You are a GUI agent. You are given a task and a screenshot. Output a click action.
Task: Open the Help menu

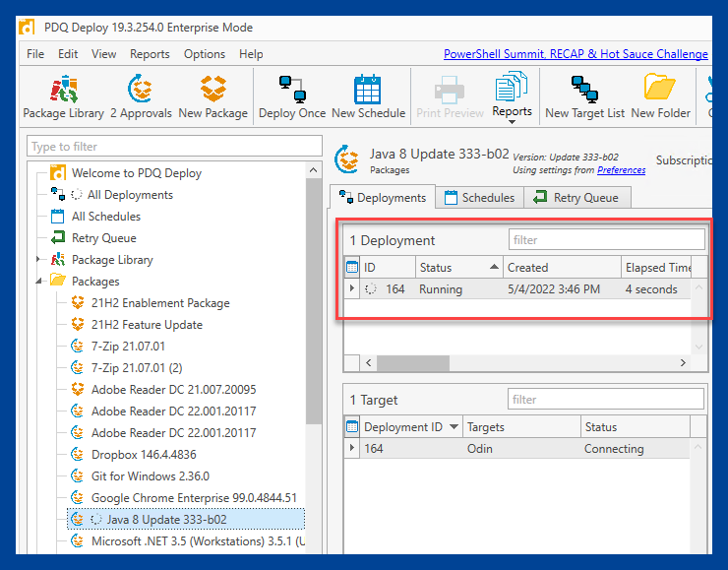pyautogui.click(x=251, y=54)
